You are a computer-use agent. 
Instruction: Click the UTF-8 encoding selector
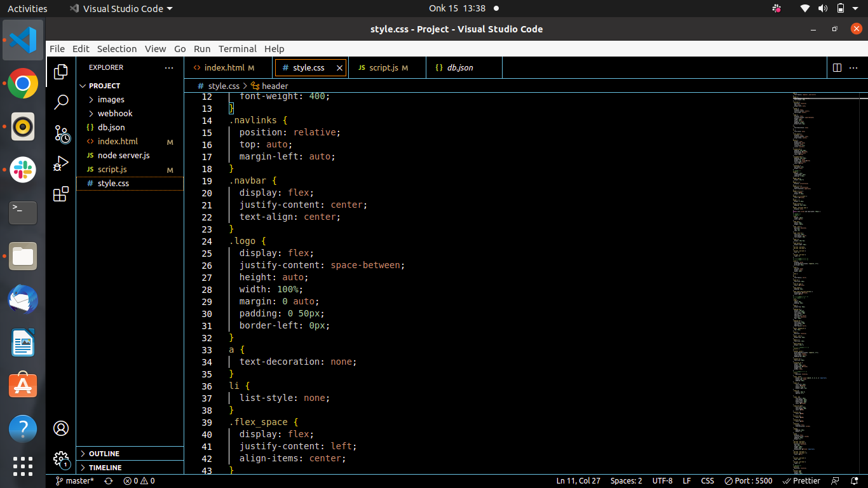pyautogui.click(x=662, y=481)
